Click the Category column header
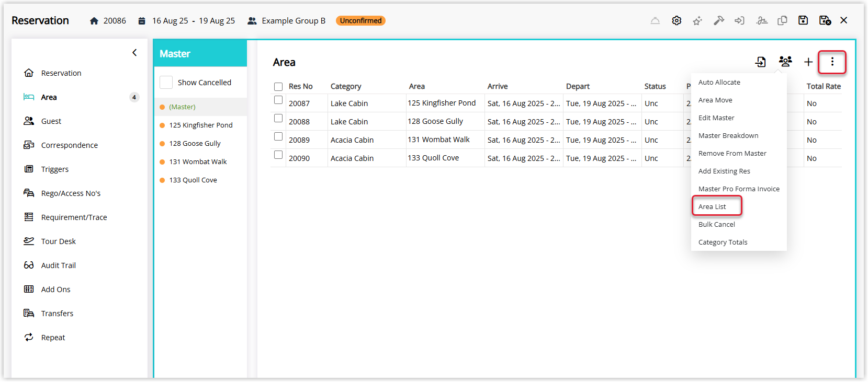The height and width of the screenshot is (382, 868). (x=346, y=87)
